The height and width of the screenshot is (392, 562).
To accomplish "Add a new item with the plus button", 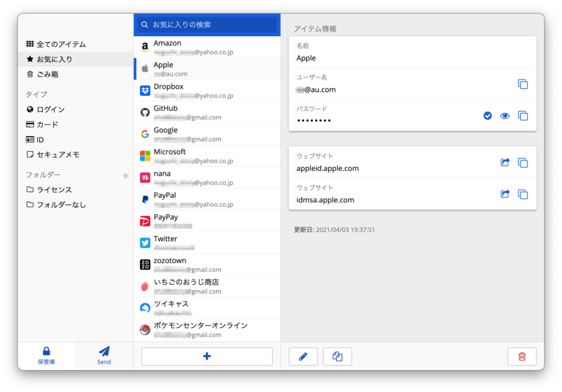I will [x=207, y=356].
